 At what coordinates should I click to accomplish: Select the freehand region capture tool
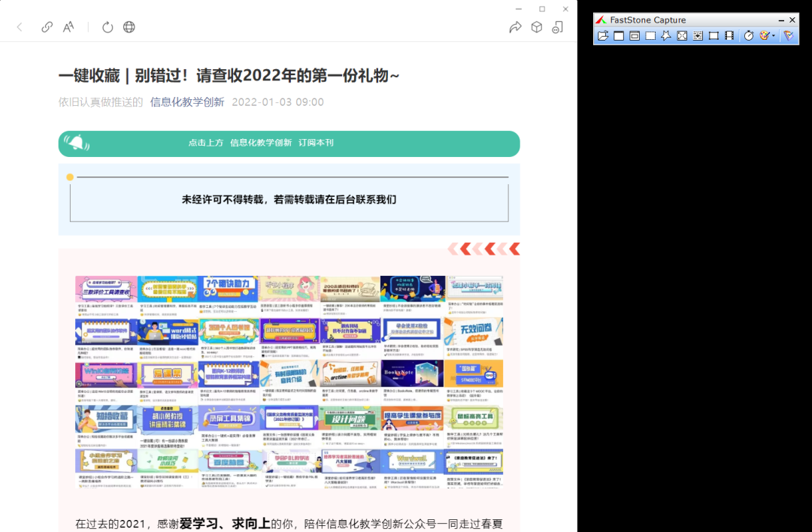[666, 35]
